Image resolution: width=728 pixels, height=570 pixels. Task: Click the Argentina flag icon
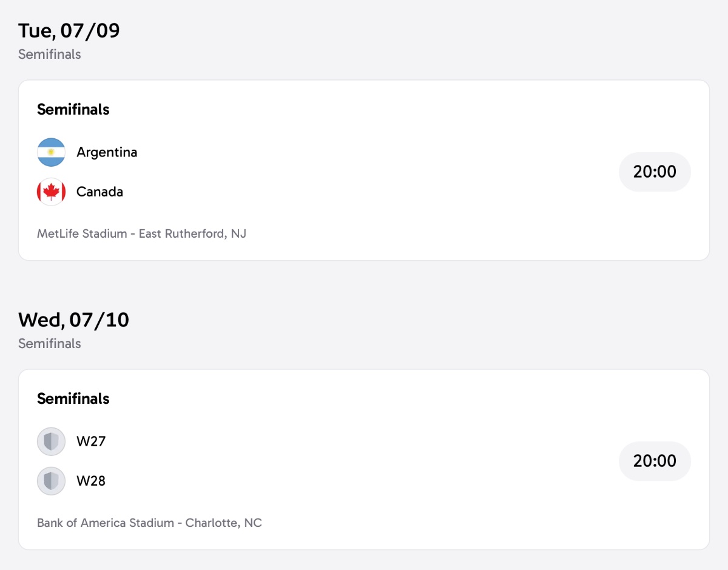pyautogui.click(x=51, y=152)
